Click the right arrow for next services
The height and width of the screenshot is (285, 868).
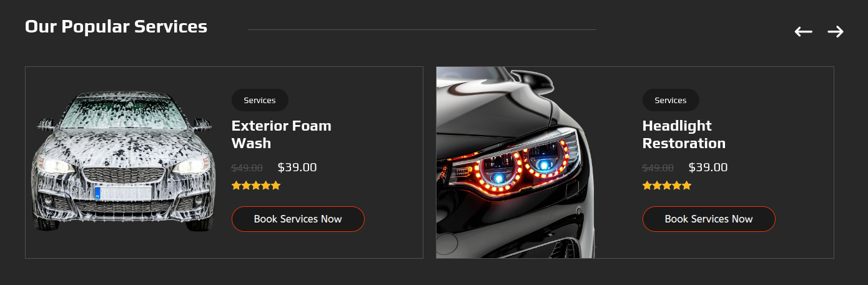point(836,32)
